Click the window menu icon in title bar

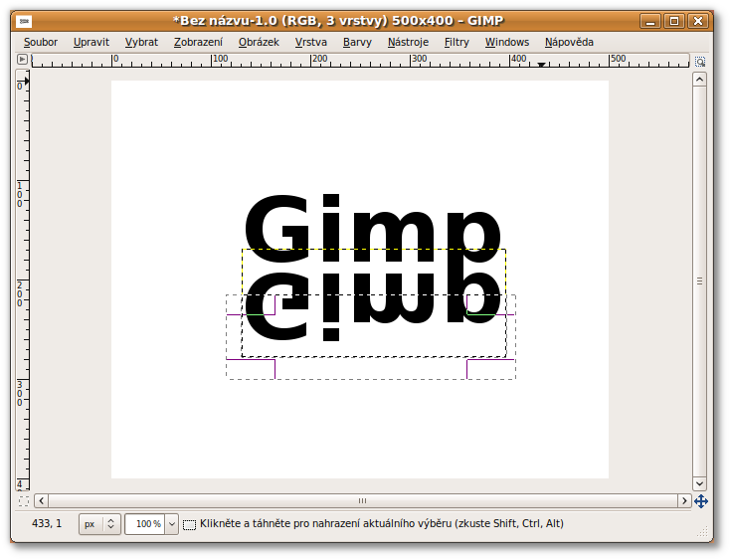pos(24,21)
